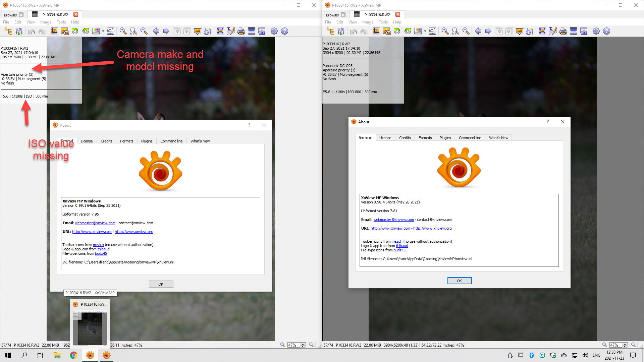
Task: Toggle curves/levels icon in right toolbar
Action: (432, 31)
